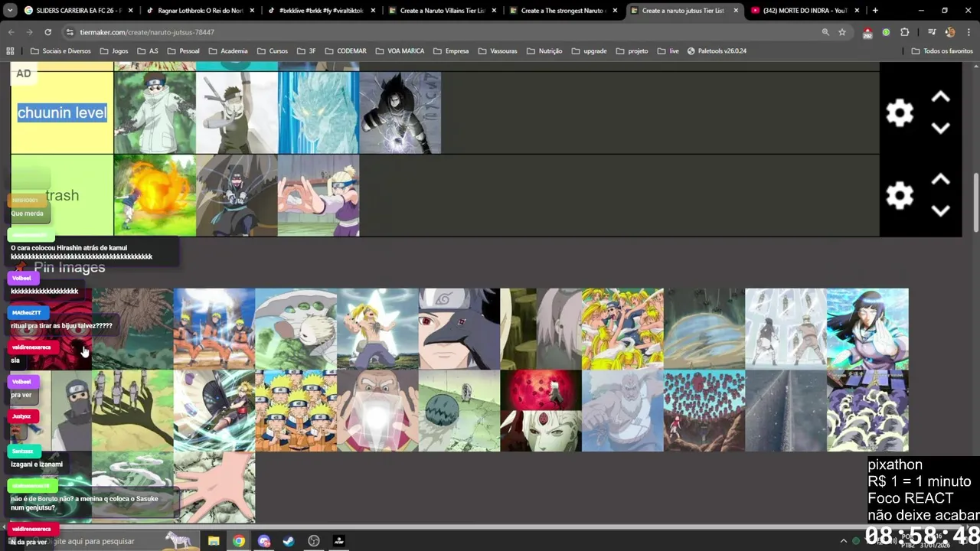Select red moon Kaguya image in pool
The image size is (980, 551).
point(541,411)
